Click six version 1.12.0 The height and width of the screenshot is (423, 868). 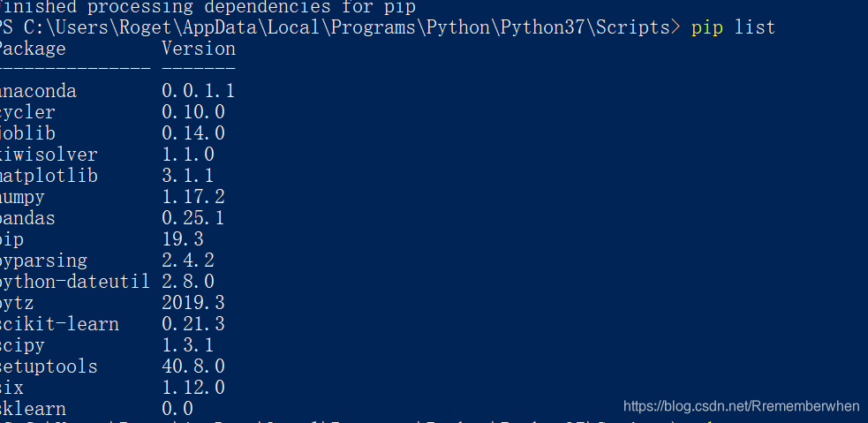(x=193, y=387)
